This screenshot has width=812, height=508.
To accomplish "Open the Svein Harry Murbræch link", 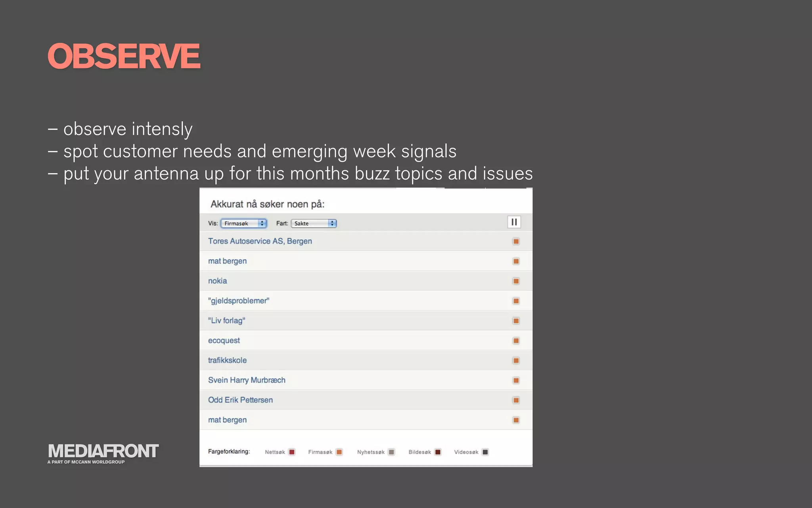I will tap(247, 380).
